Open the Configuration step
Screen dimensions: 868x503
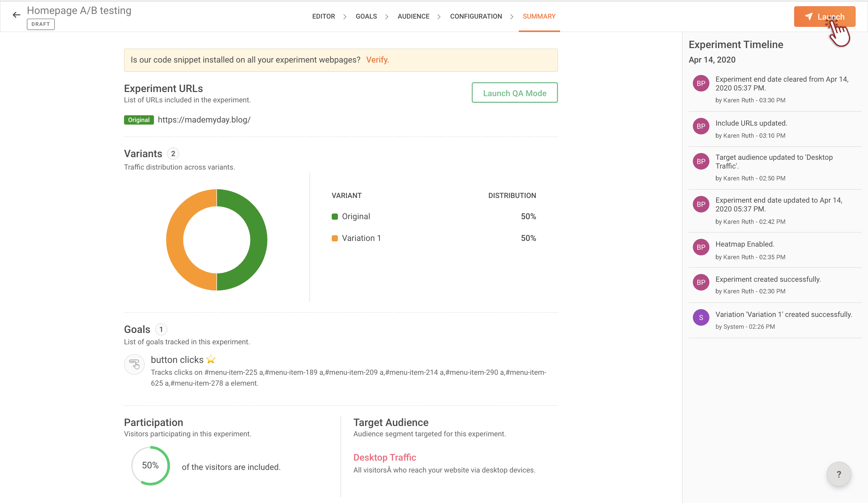476,16
